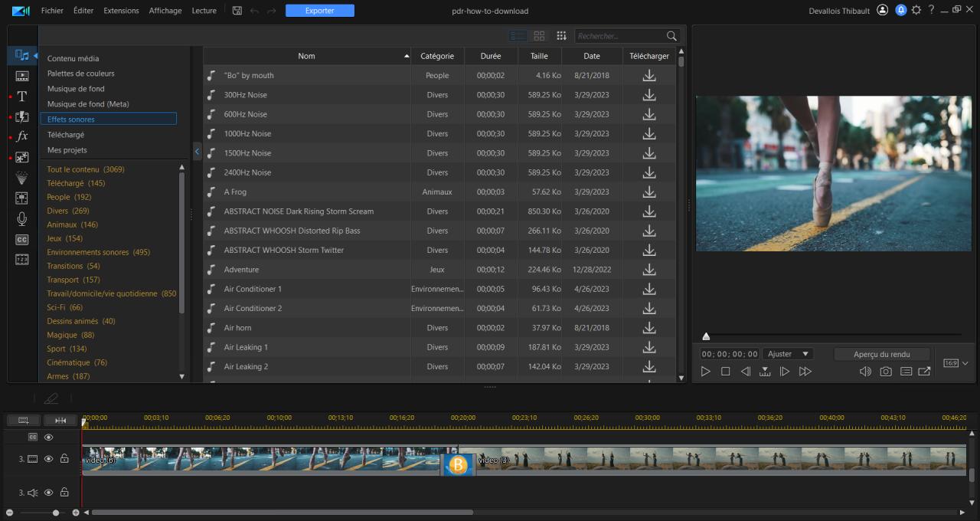Click the Aperçu du rendu button
Screen dimensions: 980x521
point(882,354)
